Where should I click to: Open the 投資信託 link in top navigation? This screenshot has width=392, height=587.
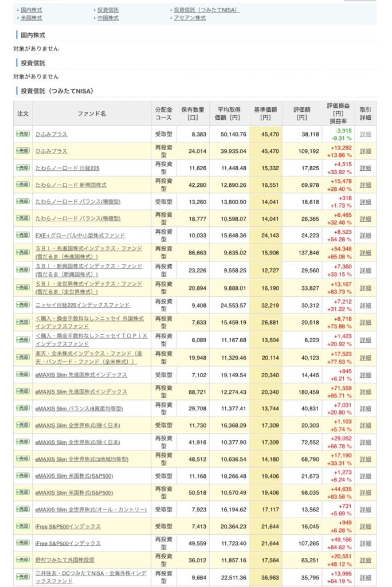tap(108, 10)
